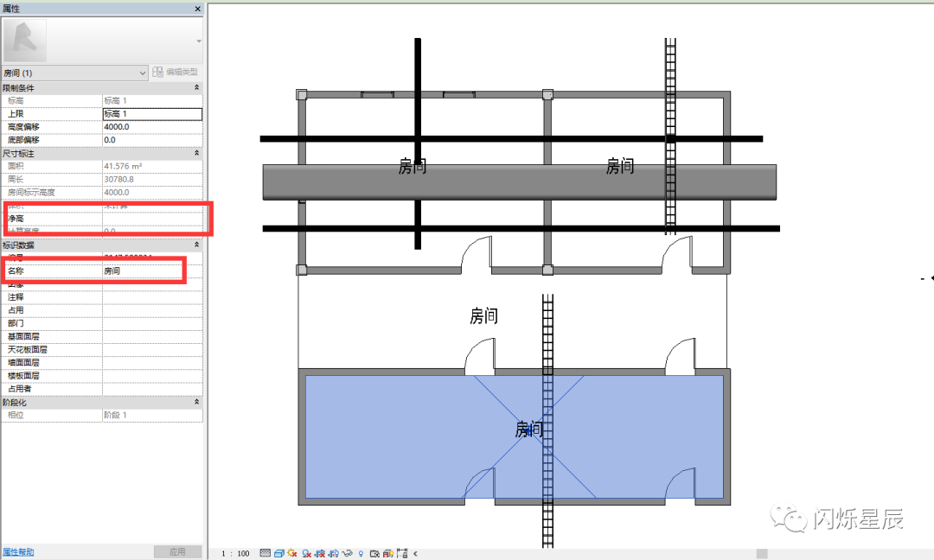Viewport: 934px width, 560px height.
Task: Click the Crop View icon
Action: click(321, 553)
